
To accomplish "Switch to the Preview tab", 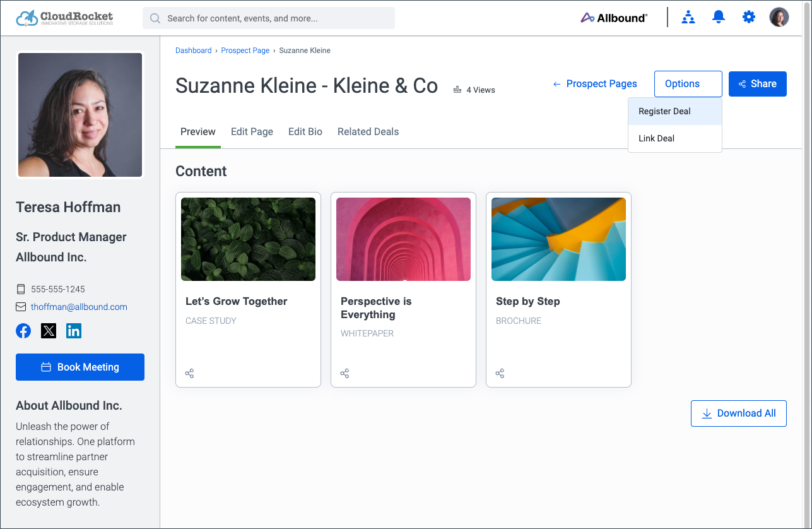I will (x=198, y=132).
